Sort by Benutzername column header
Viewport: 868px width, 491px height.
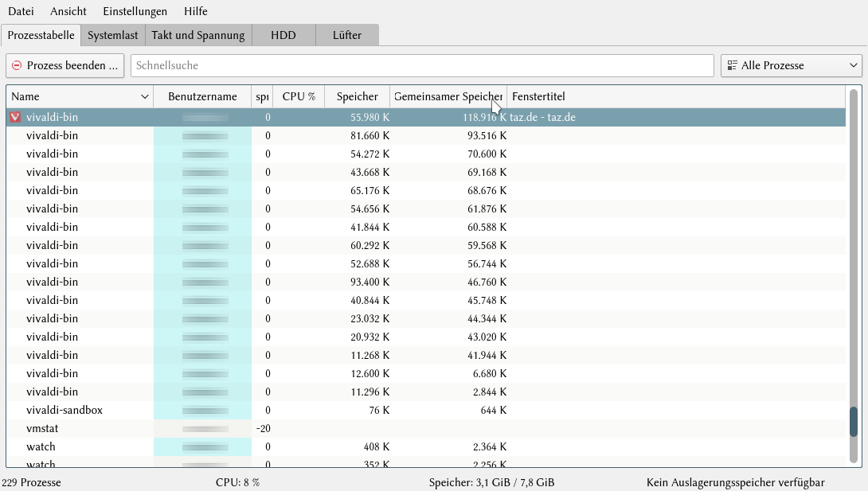202,97
